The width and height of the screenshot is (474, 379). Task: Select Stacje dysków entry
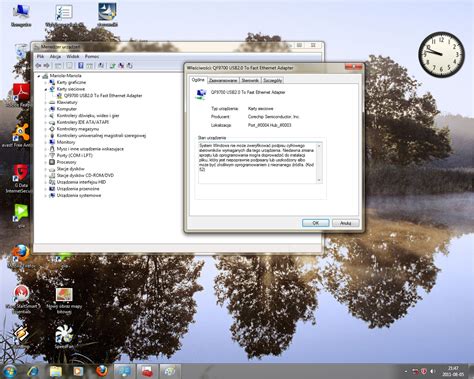tap(71, 169)
